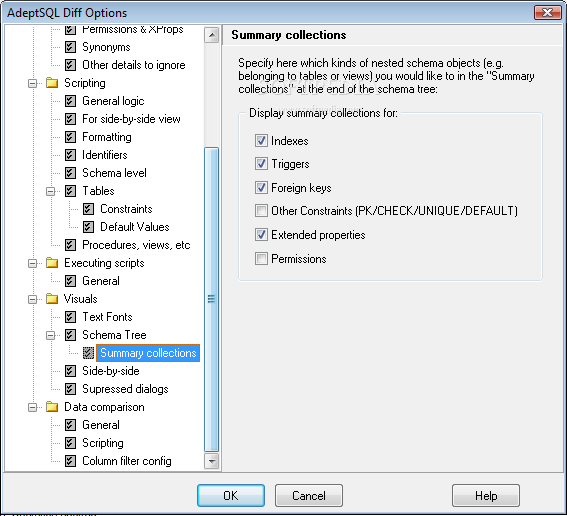The width and height of the screenshot is (567, 516).
Task: Open the Identifiers options page
Action: 105,155
